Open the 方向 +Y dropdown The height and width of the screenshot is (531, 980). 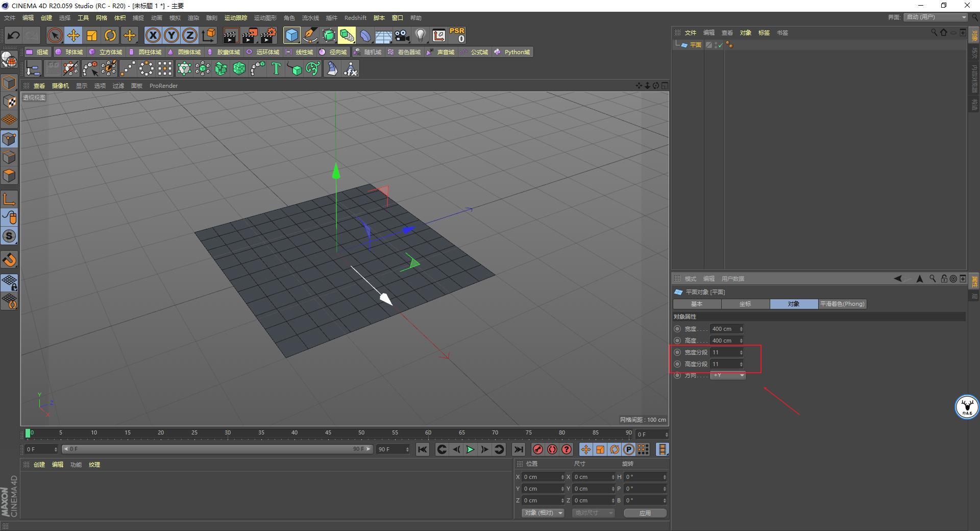click(728, 375)
